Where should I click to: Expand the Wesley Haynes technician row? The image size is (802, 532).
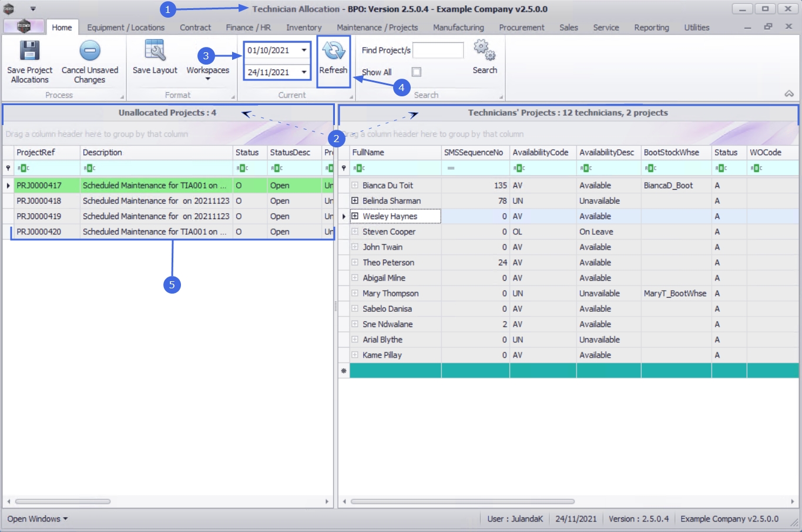(x=355, y=216)
